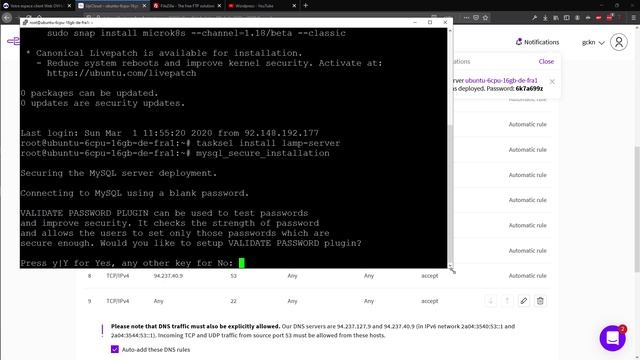This screenshot has width=640, height=360.
Task: Click TCP/IPv4 in rule 8
Action: coord(118,276)
